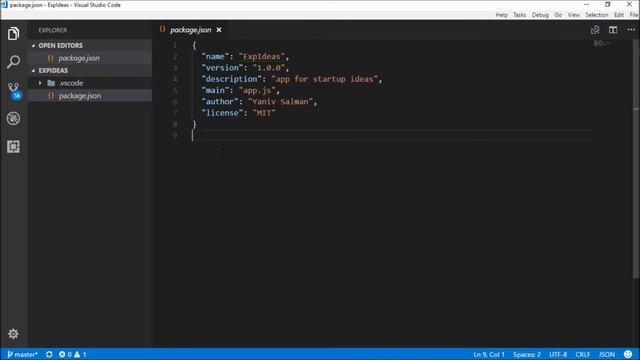Minimize the Visual Studio Code window
Screen dimensions: 640x360
(x=587, y=4)
